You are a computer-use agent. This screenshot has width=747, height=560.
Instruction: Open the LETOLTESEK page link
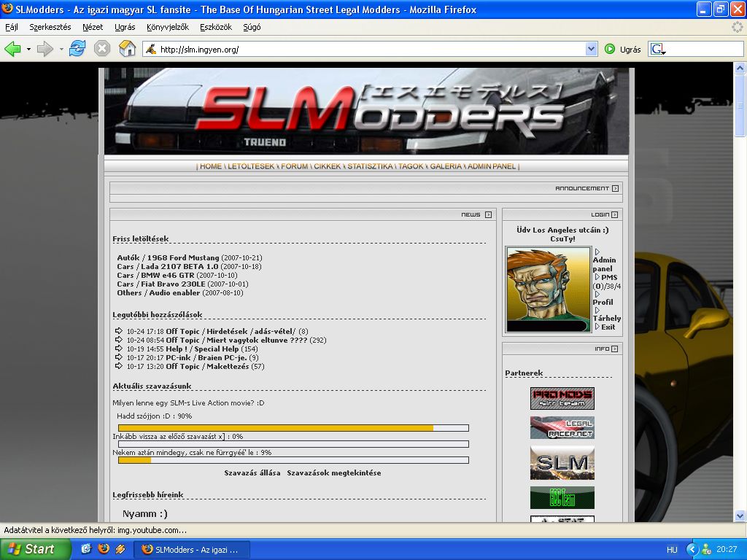tap(251, 166)
